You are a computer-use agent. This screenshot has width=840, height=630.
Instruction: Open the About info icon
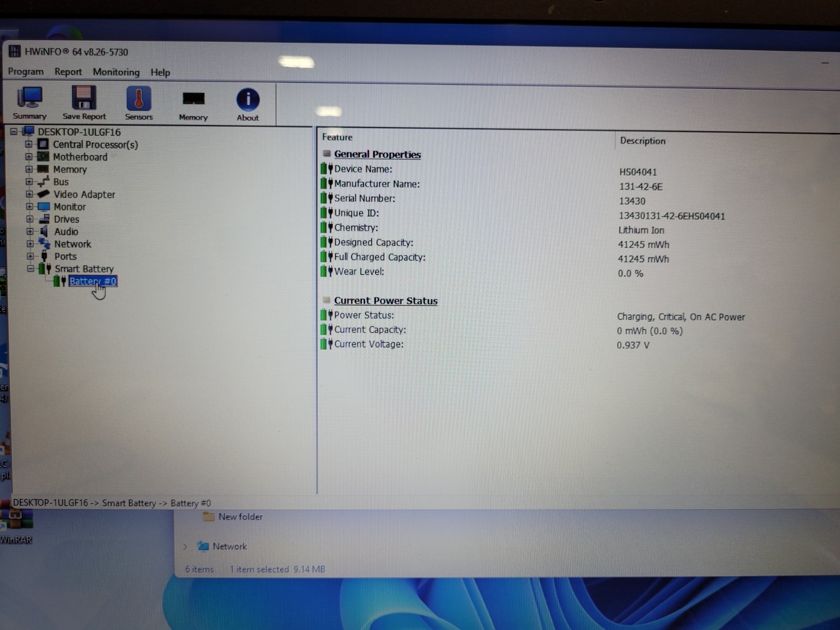coord(248,100)
